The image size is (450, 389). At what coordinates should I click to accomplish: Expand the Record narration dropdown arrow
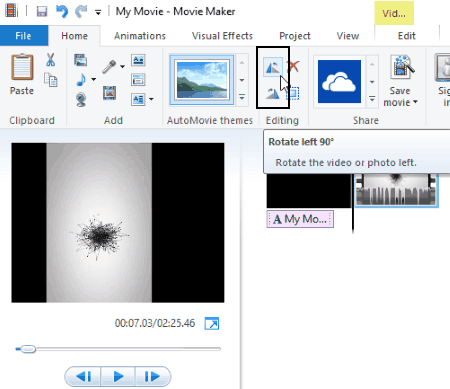pyautogui.click(x=122, y=67)
